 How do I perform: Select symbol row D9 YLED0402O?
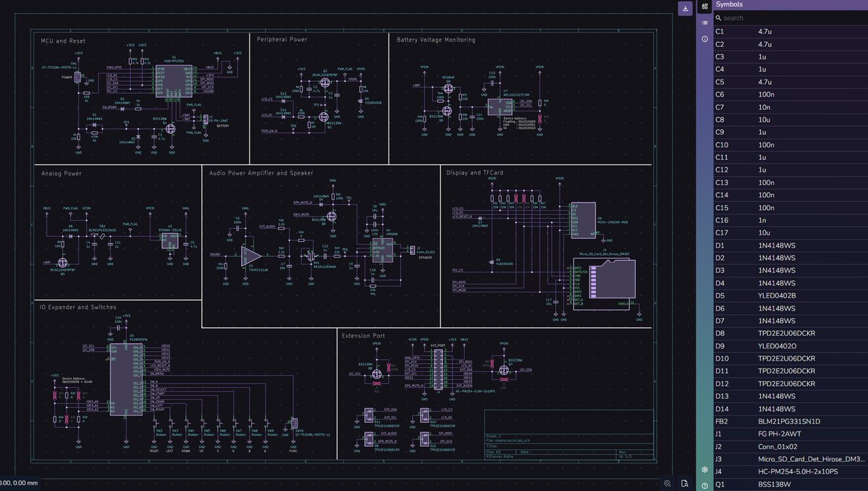coord(791,346)
